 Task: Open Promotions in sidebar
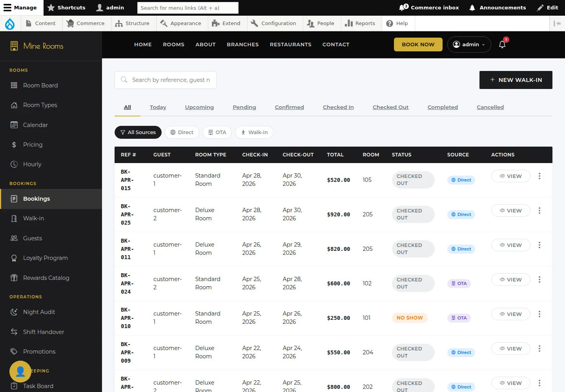[x=51, y=352]
